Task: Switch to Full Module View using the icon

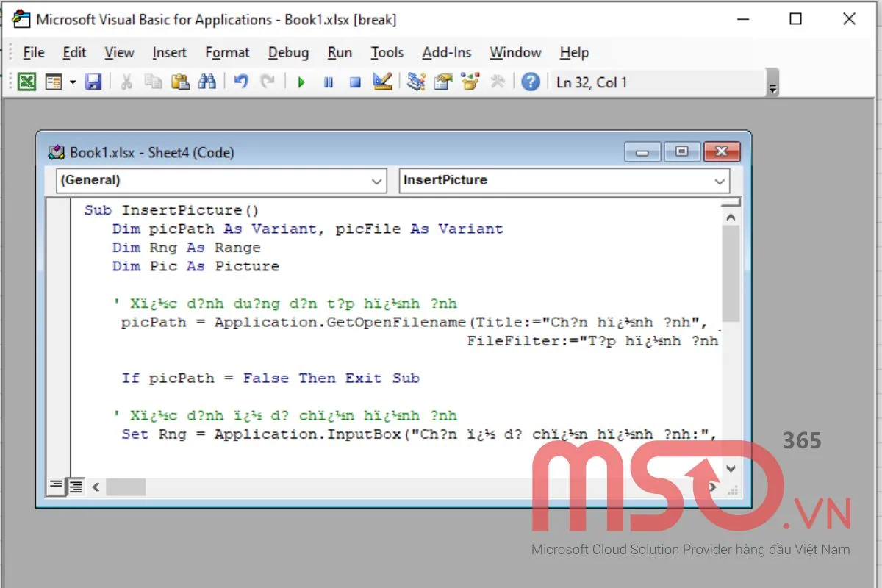Action: pos(75,485)
